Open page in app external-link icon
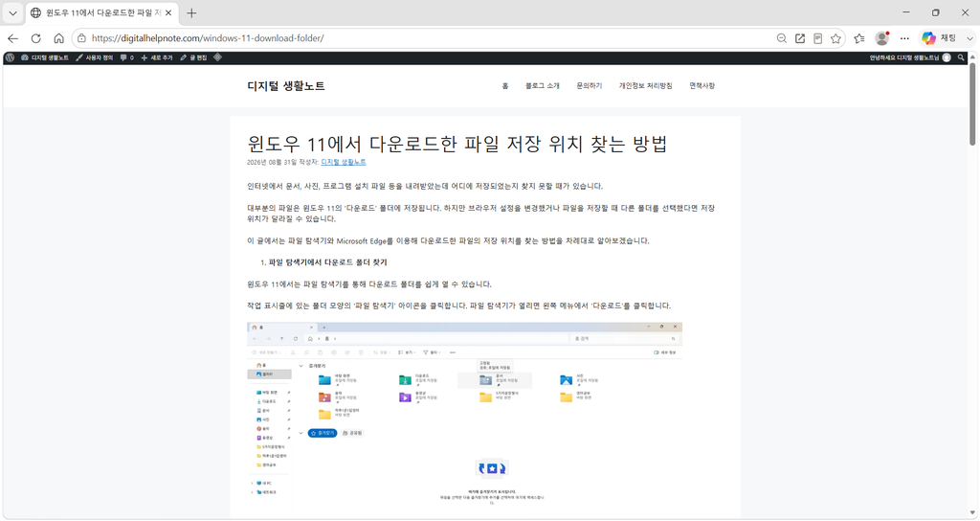980x521 pixels. tap(800, 38)
